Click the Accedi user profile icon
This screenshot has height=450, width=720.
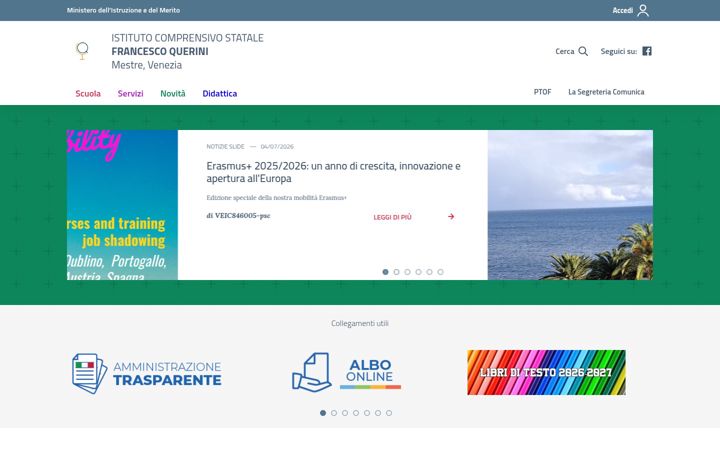click(643, 10)
